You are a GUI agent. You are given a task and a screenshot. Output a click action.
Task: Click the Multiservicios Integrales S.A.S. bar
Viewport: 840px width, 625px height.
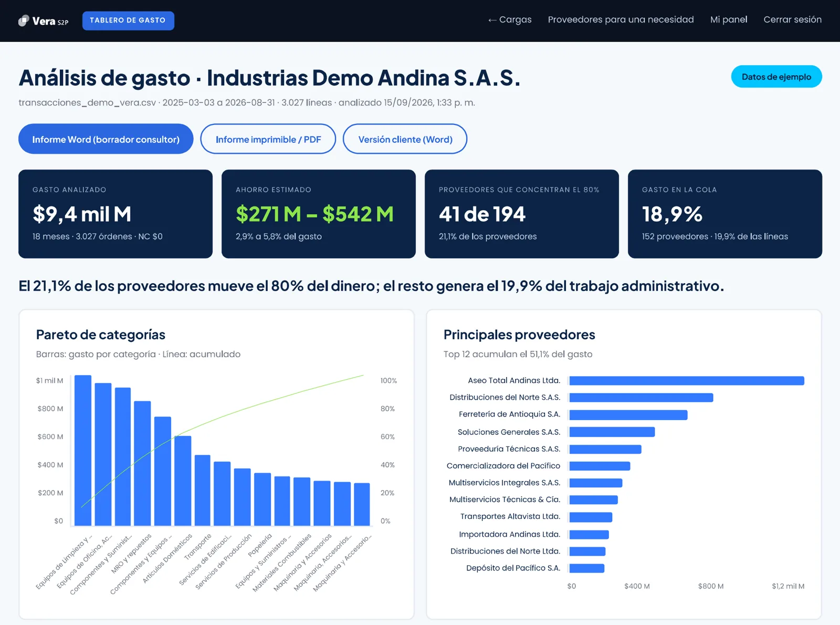596,483
